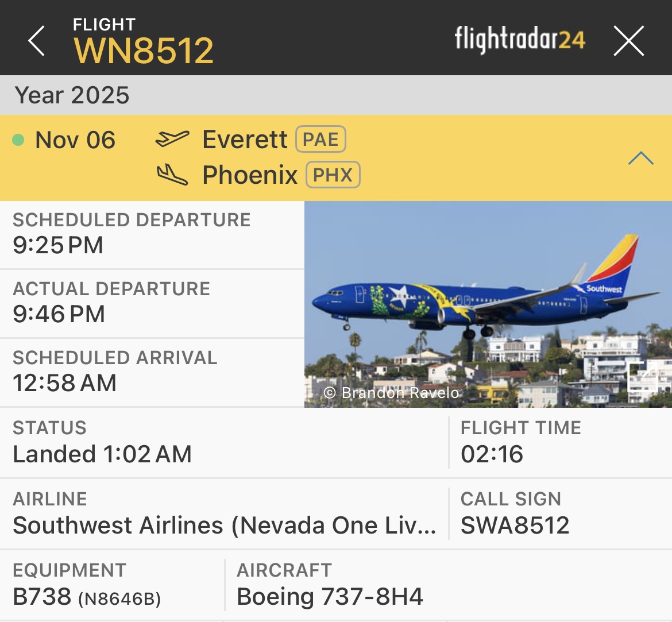The height and width of the screenshot is (622, 672).
Task: Close the flight details panel
Action: click(628, 41)
